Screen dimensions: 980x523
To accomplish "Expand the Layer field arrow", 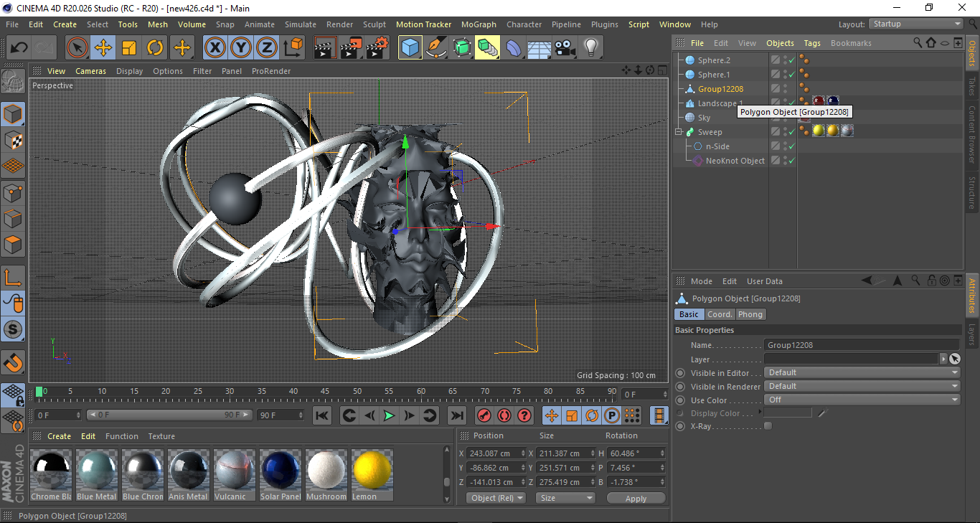I will click(x=943, y=359).
